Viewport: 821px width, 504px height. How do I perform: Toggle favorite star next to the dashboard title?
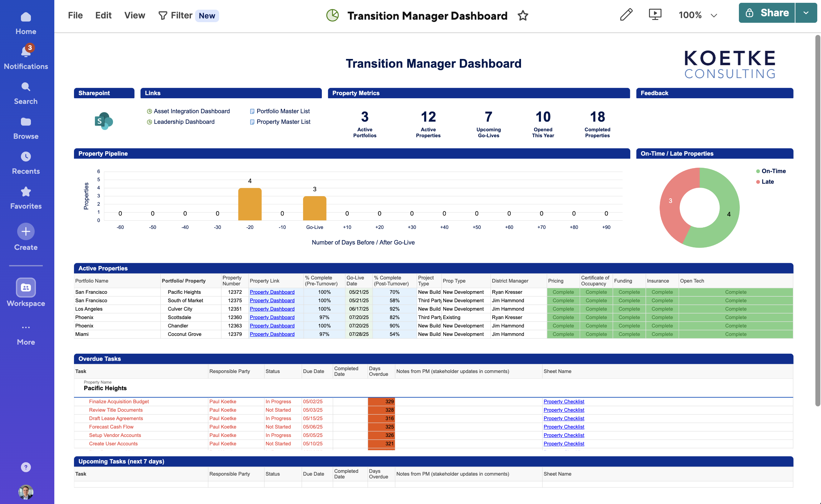(x=523, y=16)
